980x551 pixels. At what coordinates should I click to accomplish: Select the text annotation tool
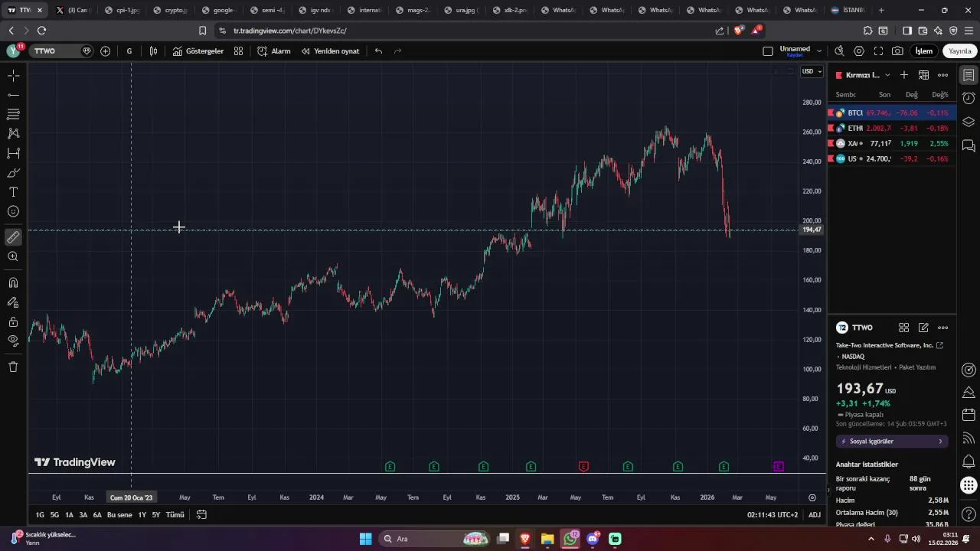tap(13, 192)
